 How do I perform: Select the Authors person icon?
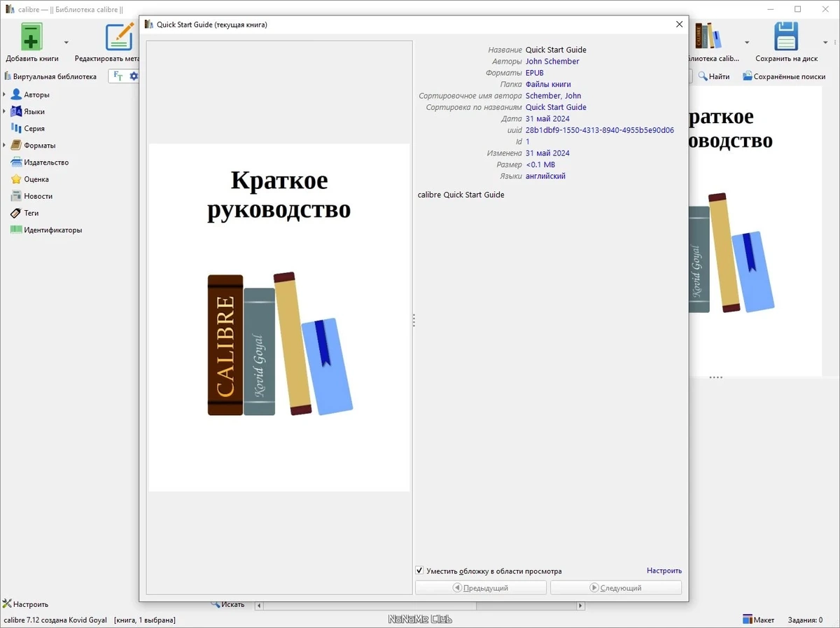16,95
